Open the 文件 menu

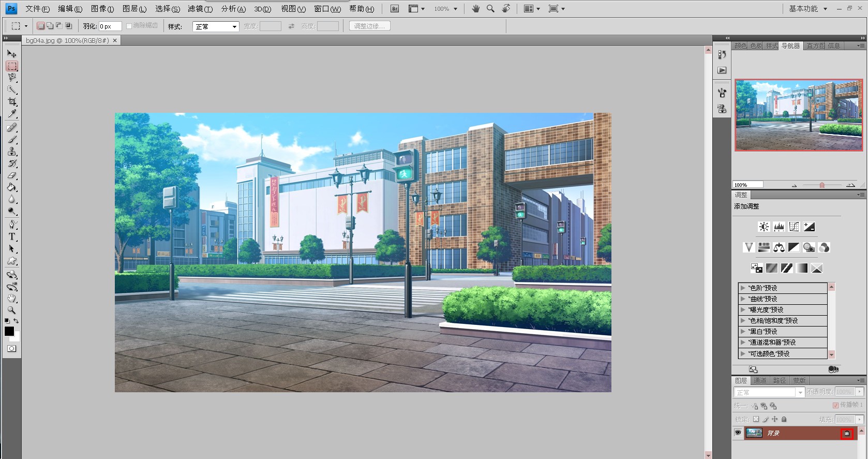pos(38,9)
